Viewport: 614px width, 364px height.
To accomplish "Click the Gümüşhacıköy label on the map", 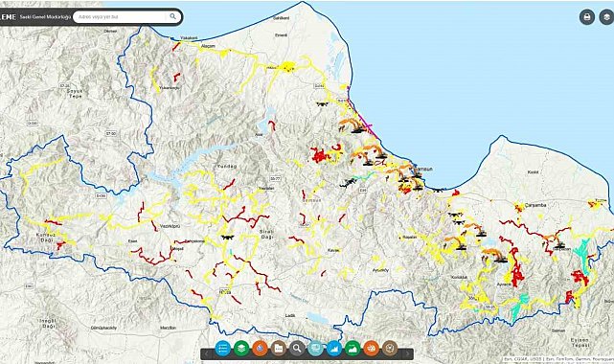I will click(x=103, y=328).
